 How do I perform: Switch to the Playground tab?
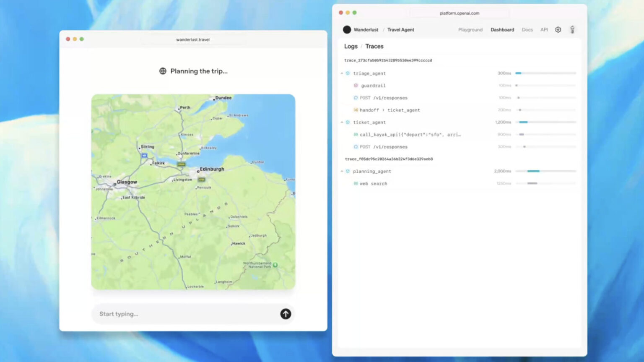(x=470, y=30)
